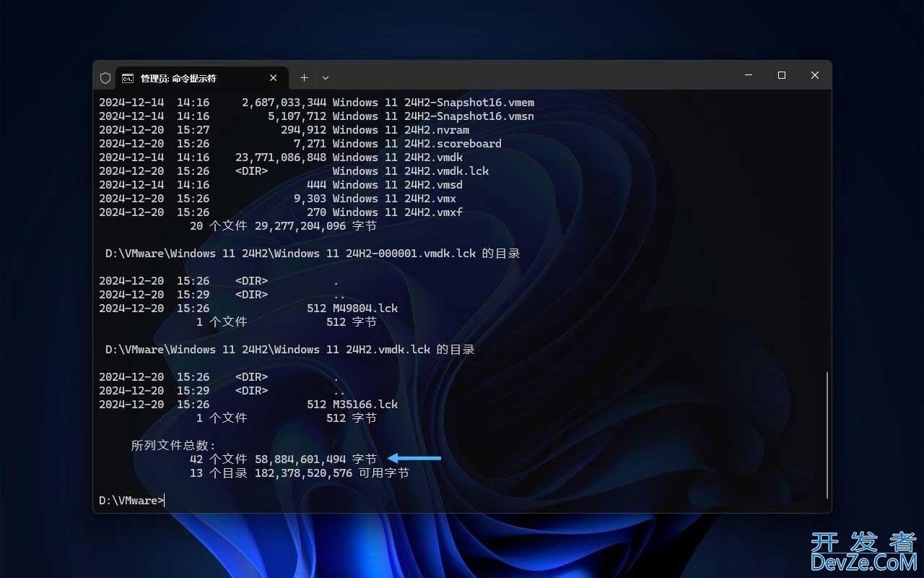Click the size value 2,687,033,344
The width and height of the screenshot is (924, 578).
point(284,103)
